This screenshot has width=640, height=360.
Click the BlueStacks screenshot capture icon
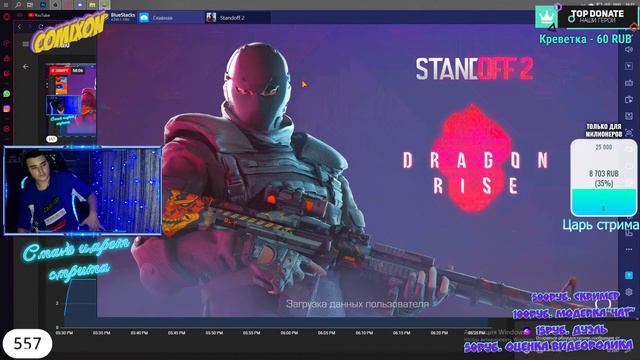pyautogui.click(x=629, y=133)
